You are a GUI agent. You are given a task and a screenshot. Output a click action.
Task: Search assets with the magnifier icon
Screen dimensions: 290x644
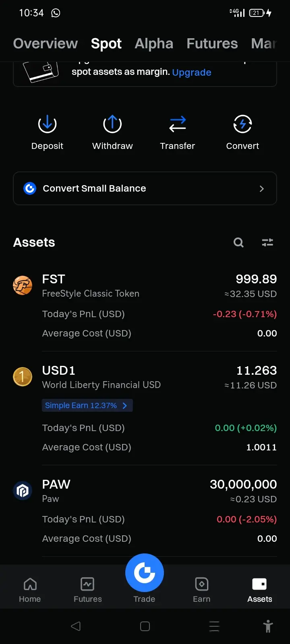(x=238, y=242)
